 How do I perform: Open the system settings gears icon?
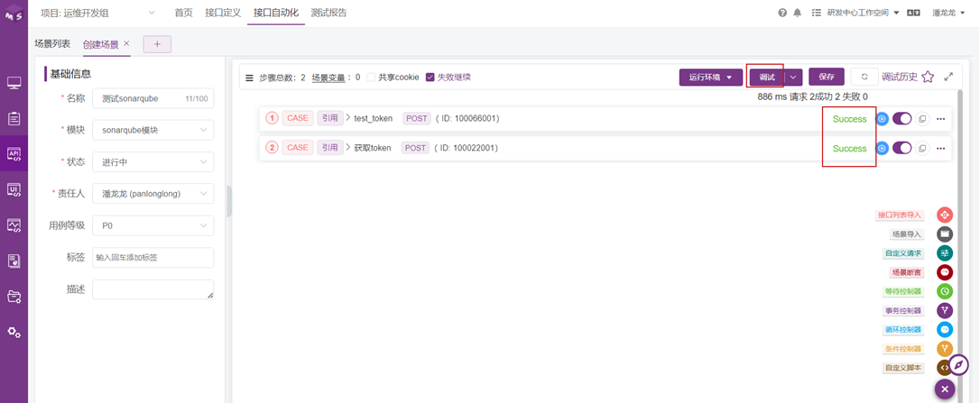point(14,332)
